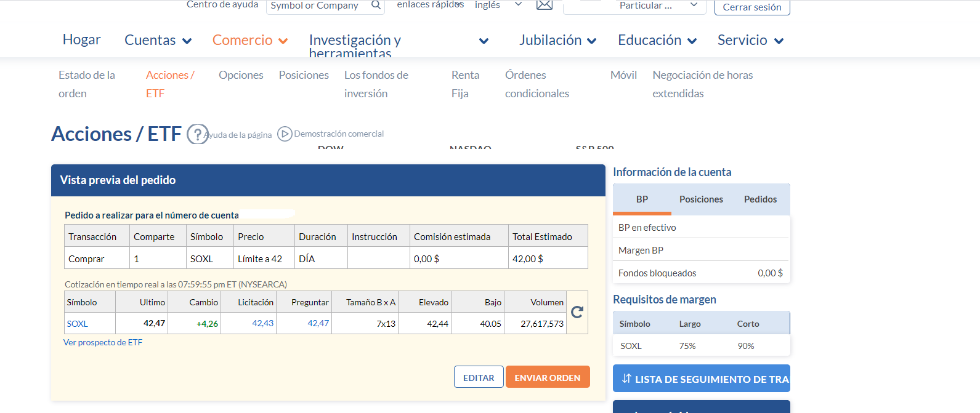The height and width of the screenshot is (413, 980).
Task: Click the Margen BP row
Action: (x=702, y=250)
